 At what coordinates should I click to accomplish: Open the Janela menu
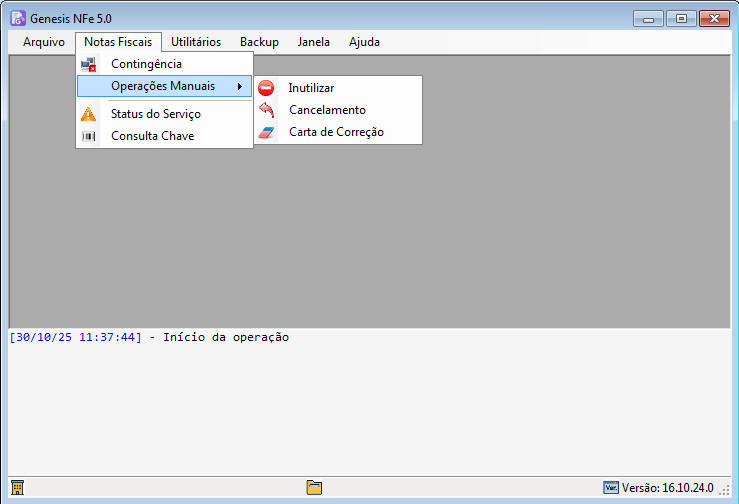click(314, 42)
